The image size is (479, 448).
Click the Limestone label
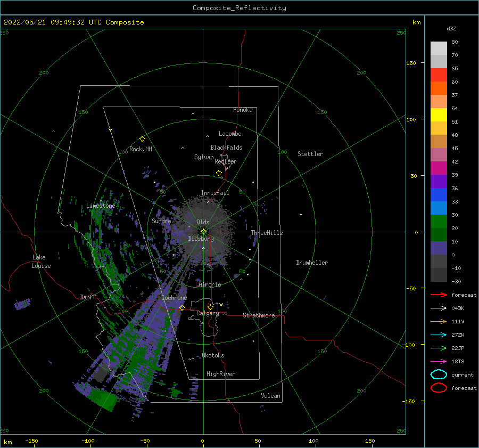[101, 206]
